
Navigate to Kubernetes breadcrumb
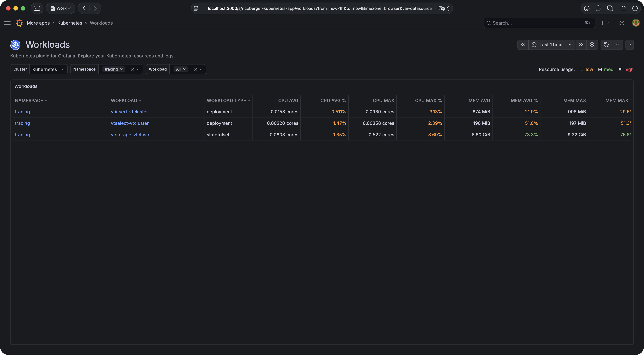(70, 23)
